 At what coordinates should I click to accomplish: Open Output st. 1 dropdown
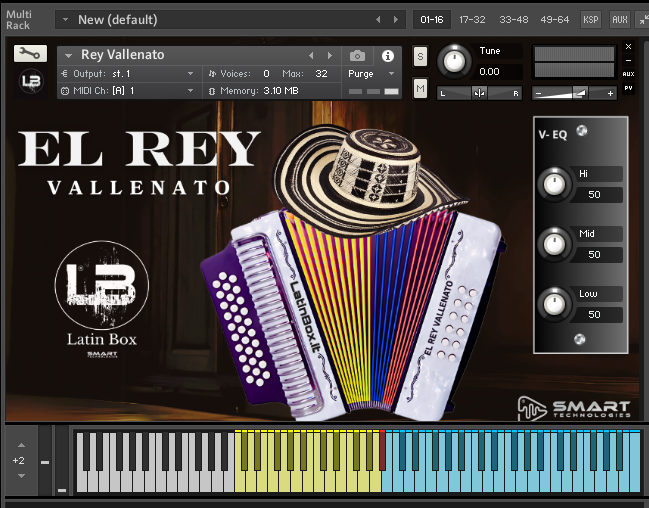tap(128, 74)
